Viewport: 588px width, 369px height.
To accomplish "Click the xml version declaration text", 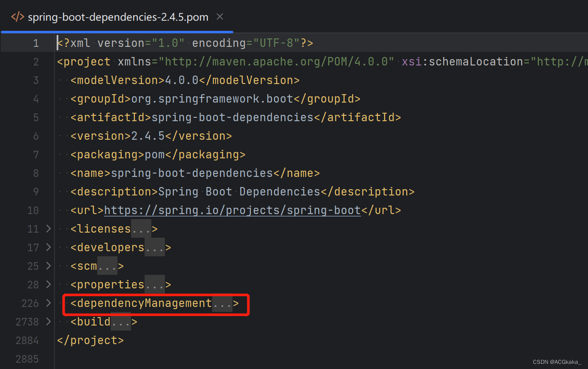I will point(185,43).
